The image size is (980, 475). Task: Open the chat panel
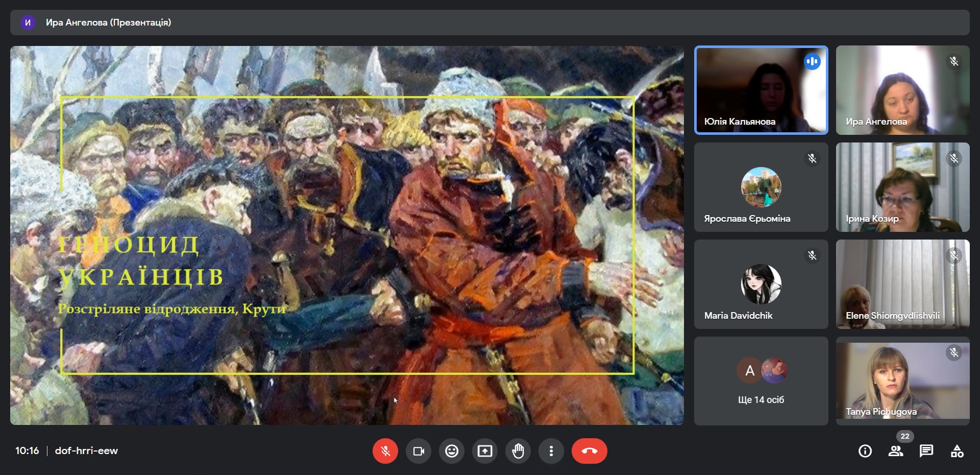coord(926,451)
